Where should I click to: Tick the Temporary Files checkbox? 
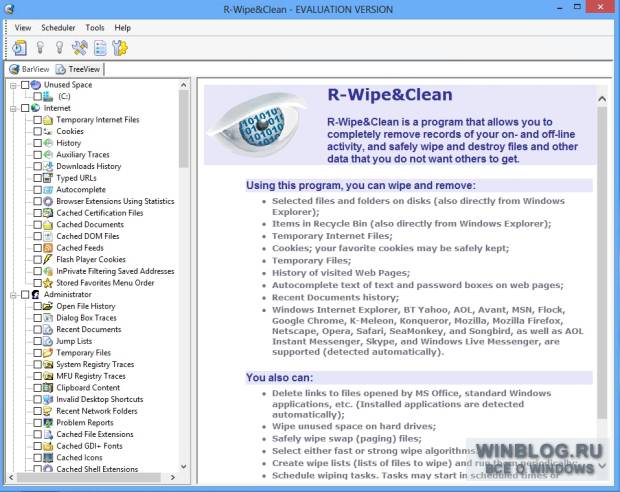click(37, 352)
